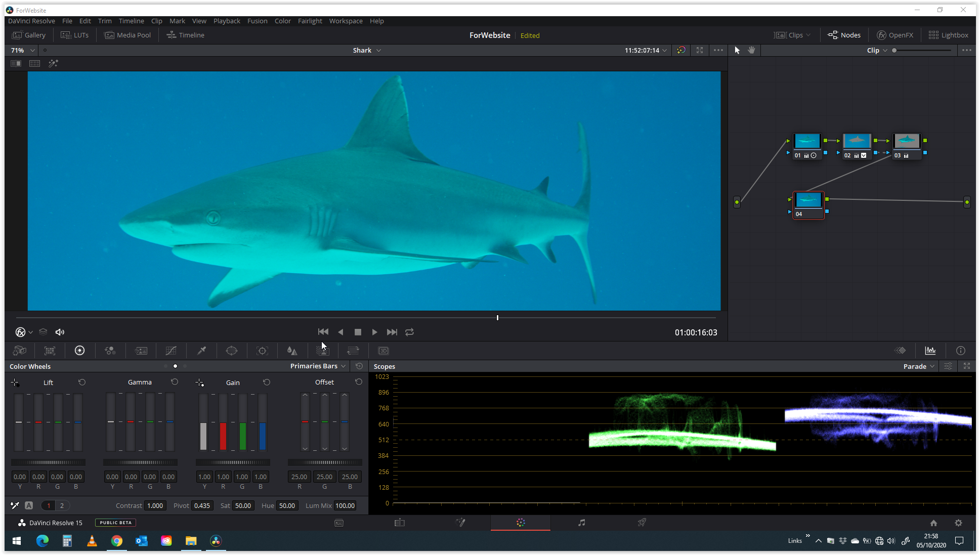Screen dimensions: 980x555
Task: Open the RGB Mixer palette
Action: pyautogui.click(x=110, y=351)
